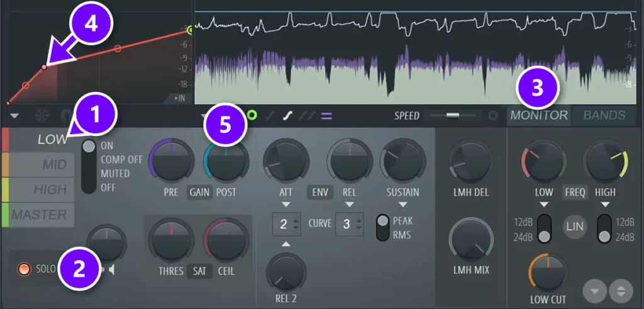Click the ON / COMP OFF / MUTED switch
Viewport: 644px width, 309px height.
(88, 166)
